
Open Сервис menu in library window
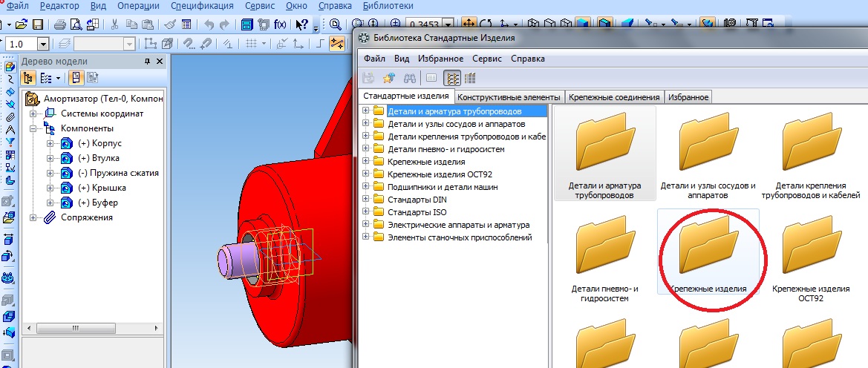click(487, 59)
